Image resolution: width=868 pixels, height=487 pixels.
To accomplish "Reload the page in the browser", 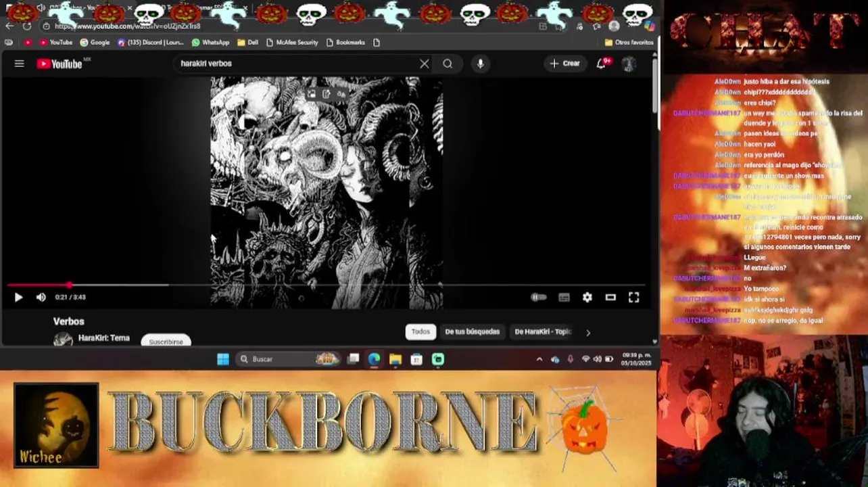I will point(27,26).
